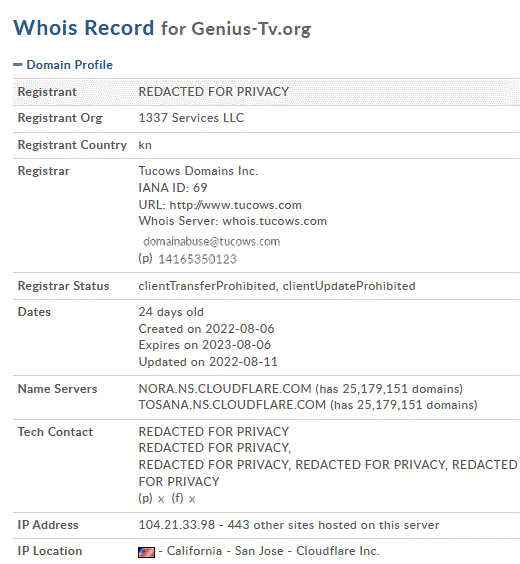
Task: Click domainabuse@tucows.com email image
Action: (211, 242)
